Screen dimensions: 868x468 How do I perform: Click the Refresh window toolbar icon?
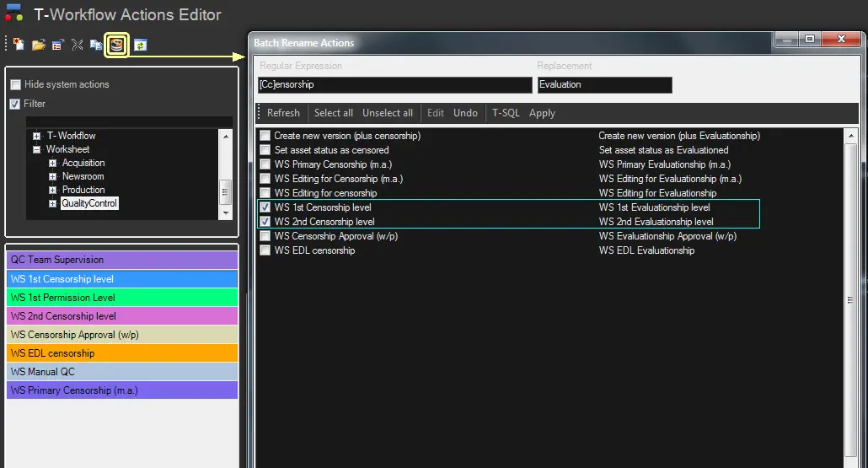(140, 45)
